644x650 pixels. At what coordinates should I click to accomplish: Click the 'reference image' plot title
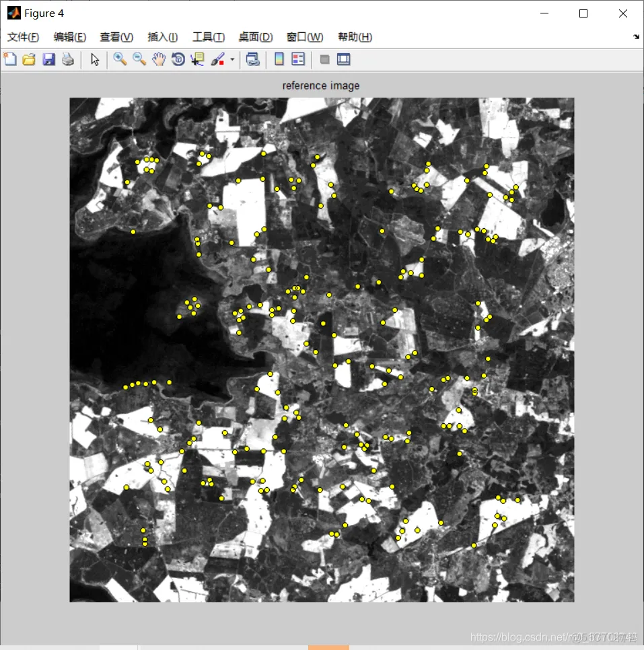click(321, 86)
